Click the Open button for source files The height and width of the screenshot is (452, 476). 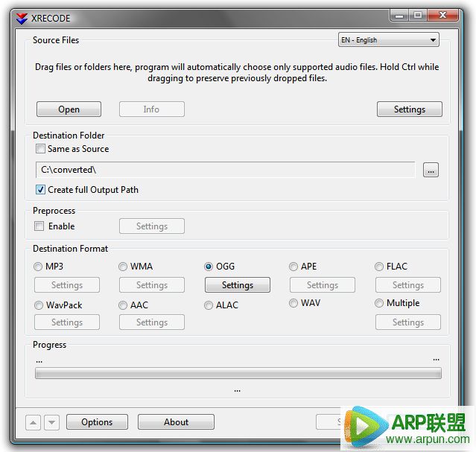[69, 109]
